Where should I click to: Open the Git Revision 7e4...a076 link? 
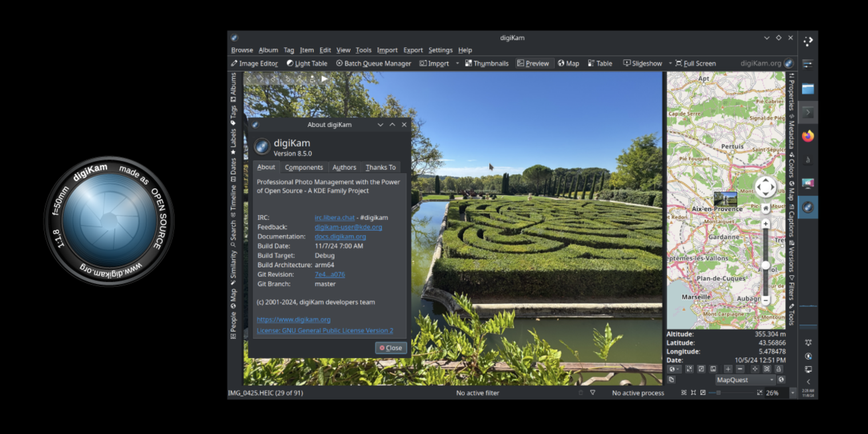pyautogui.click(x=329, y=274)
